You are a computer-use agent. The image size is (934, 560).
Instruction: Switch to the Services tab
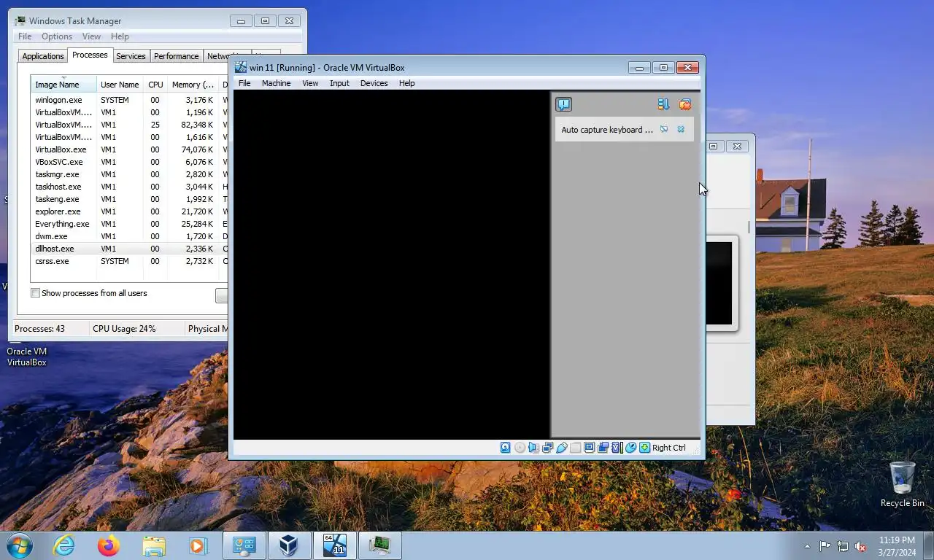click(x=131, y=56)
